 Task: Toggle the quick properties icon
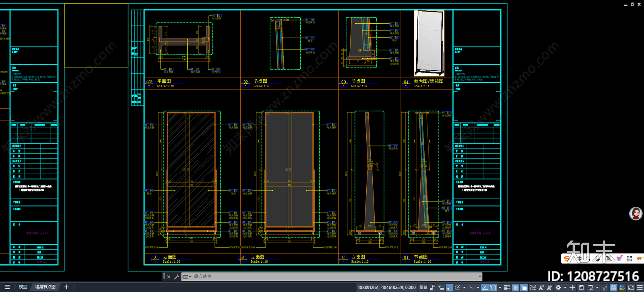pyautogui.click(x=581, y=288)
